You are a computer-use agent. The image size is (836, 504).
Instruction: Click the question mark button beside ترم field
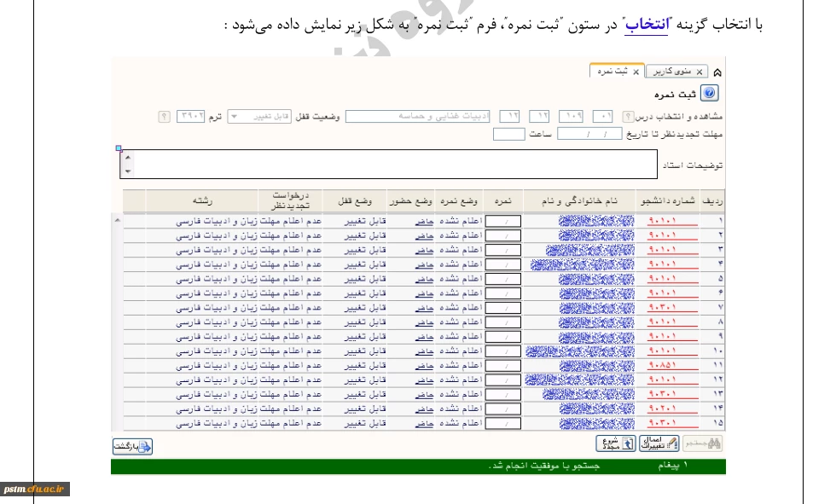[x=164, y=116]
